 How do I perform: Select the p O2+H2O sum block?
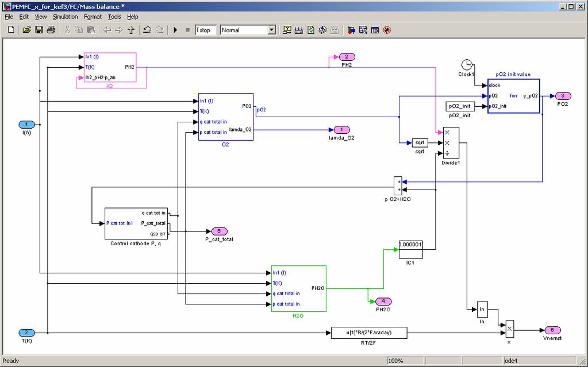pyautogui.click(x=398, y=186)
